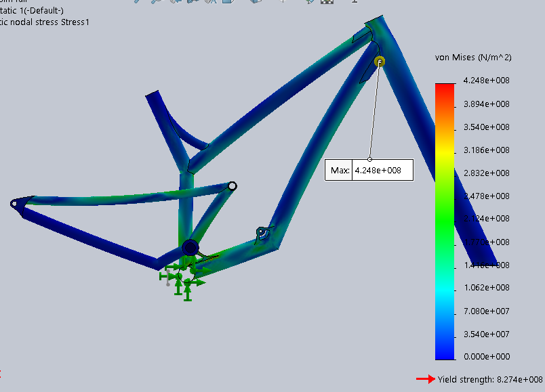Click the von Mises color gradient legend bar

445,221
